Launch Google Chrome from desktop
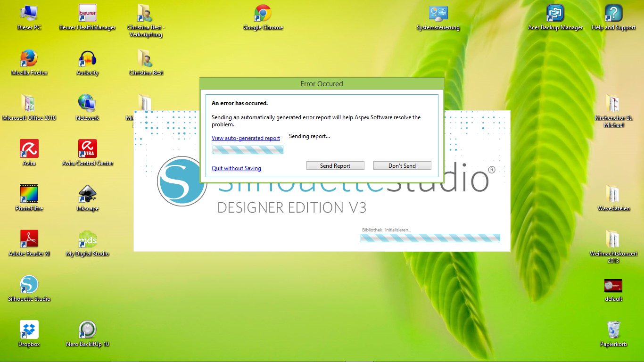The width and height of the screenshot is (644, 362). pyautogui.click(x=263, y=17)
